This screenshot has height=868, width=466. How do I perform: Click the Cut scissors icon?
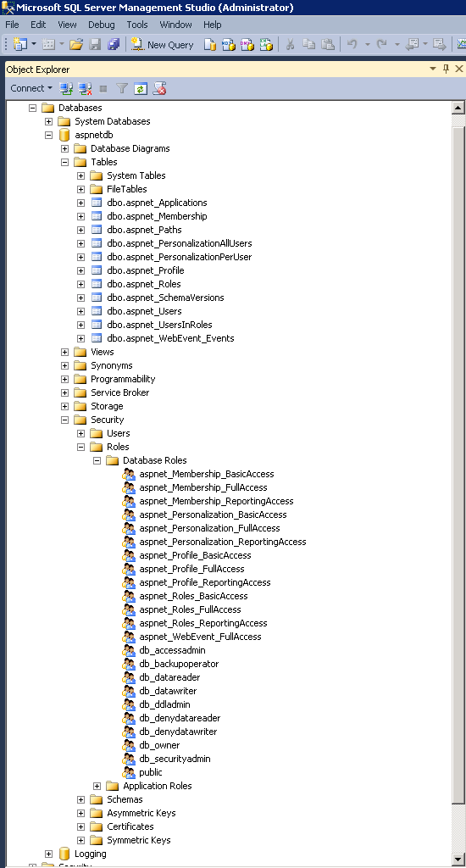tap(290, 44)
